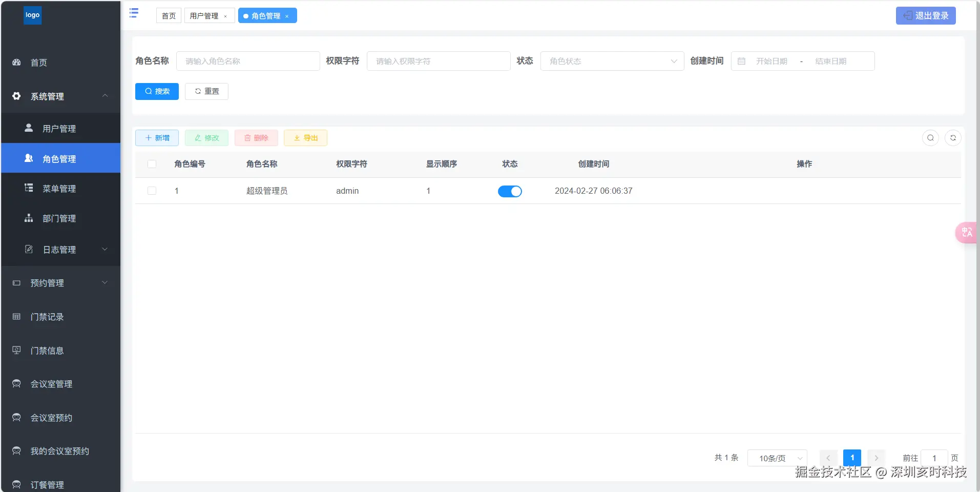Toggle search panel with the round magnifier icon
980x492 pixels.
coord(930,138)
